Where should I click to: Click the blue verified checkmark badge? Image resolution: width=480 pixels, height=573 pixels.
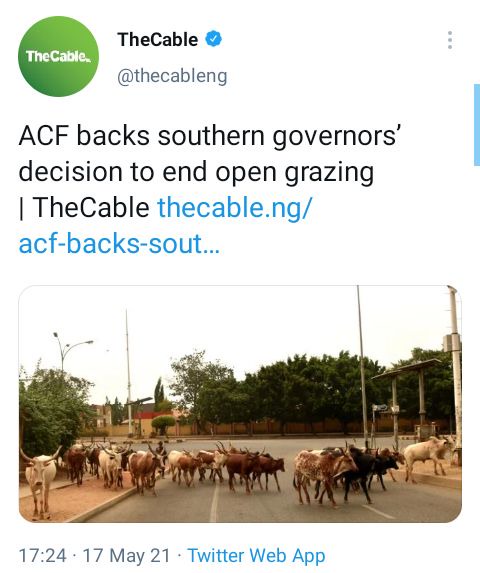[214, 39]
